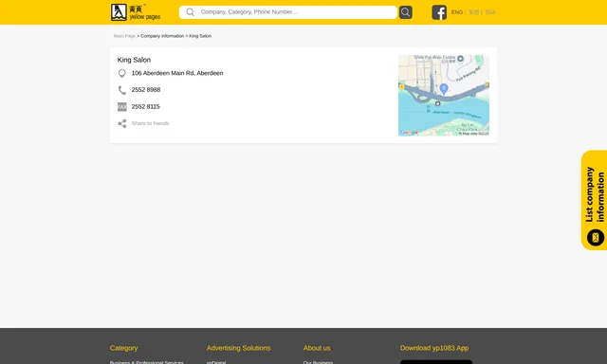The image size is (607, 364).
Task: Click the blue map marker pin
Action: coord(444,89)
